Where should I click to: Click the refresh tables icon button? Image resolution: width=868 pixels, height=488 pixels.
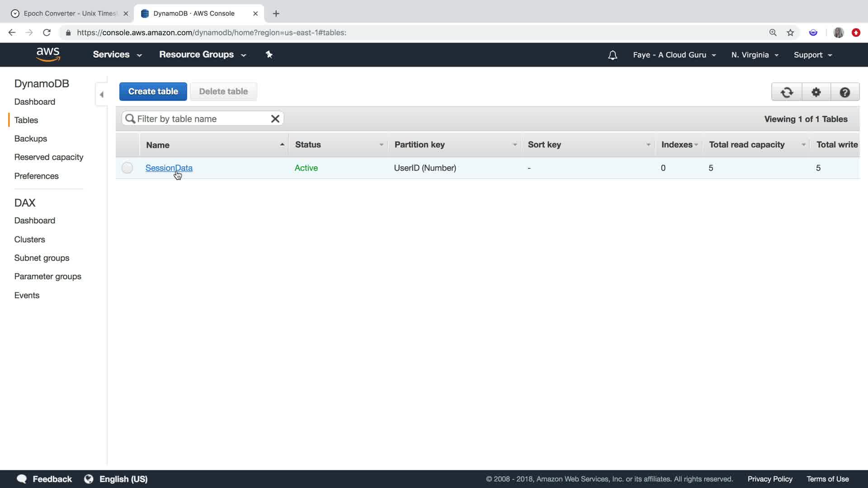[787, 92]
